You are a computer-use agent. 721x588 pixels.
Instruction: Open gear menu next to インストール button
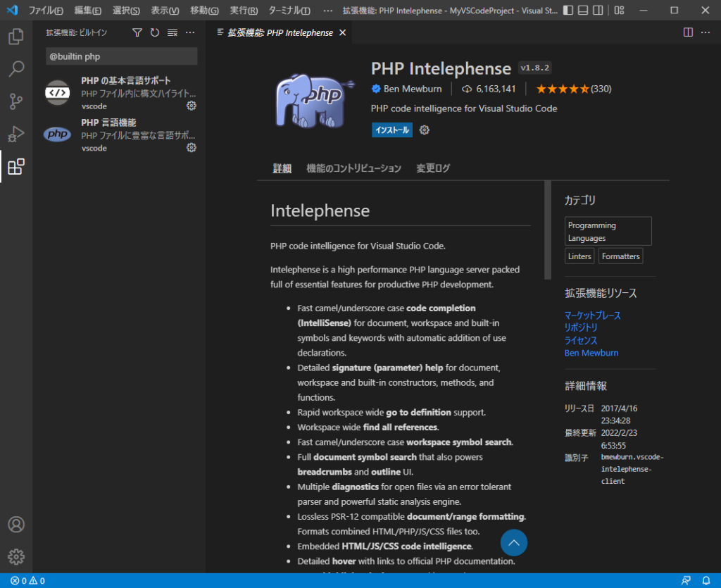coord(425,130)
